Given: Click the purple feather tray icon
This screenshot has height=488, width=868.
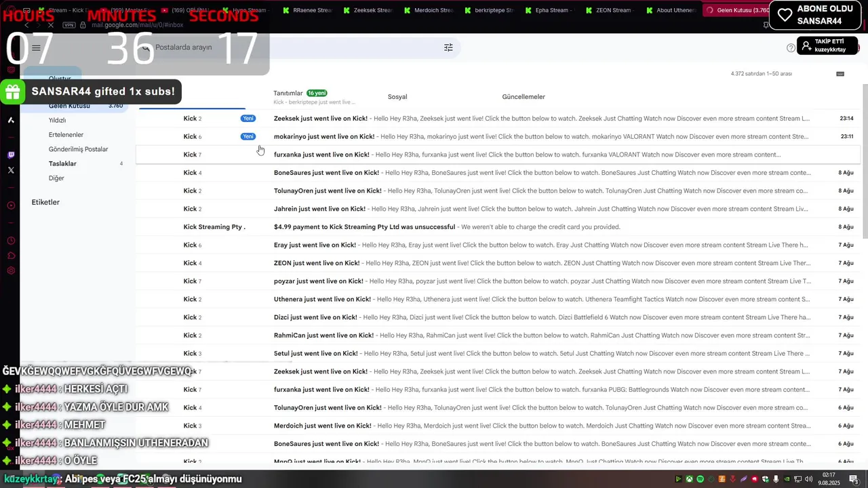Looking at the screenshot, I should 743,479.
